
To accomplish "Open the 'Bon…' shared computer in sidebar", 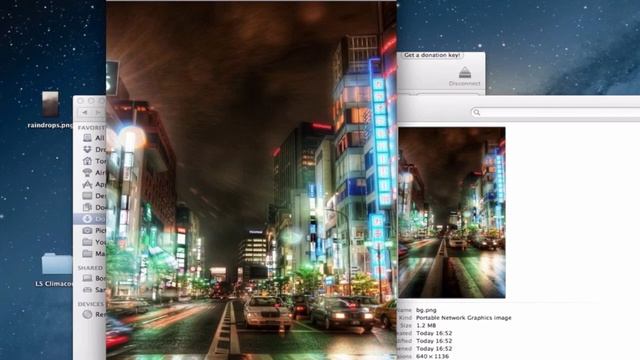I will [x=93, y=278].
